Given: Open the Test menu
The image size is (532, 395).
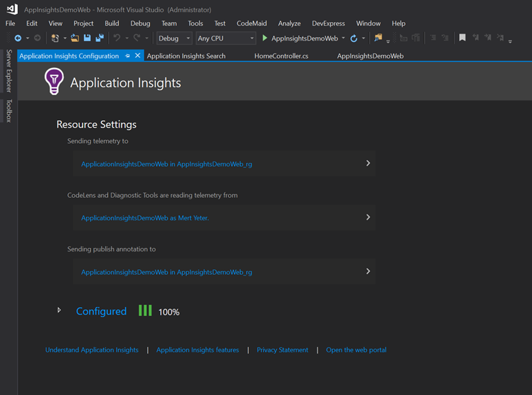Looking at the screenshot, I should pyautogui.click(x=220, y=23).
